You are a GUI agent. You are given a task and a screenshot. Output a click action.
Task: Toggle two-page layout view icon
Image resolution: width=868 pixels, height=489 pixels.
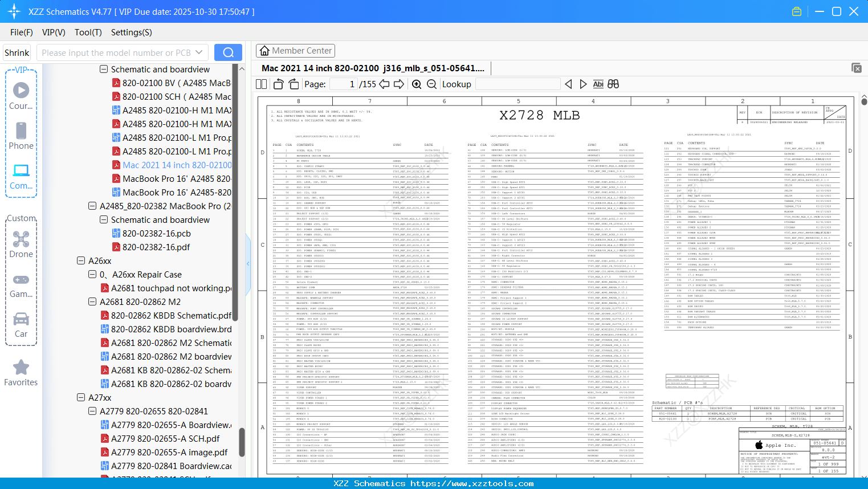click(262, 84)
